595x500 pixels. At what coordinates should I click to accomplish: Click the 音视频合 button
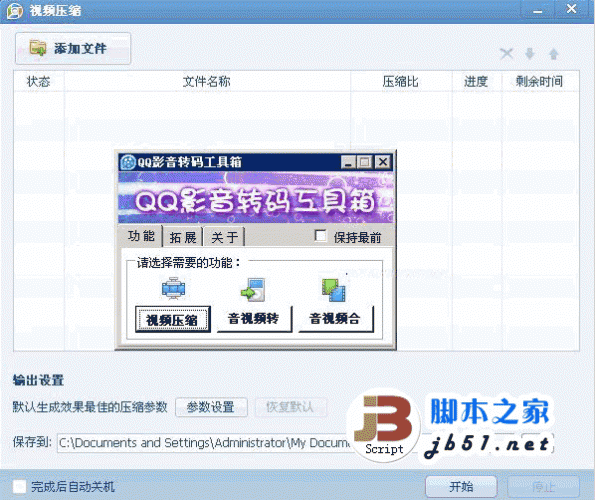[335, 319]
